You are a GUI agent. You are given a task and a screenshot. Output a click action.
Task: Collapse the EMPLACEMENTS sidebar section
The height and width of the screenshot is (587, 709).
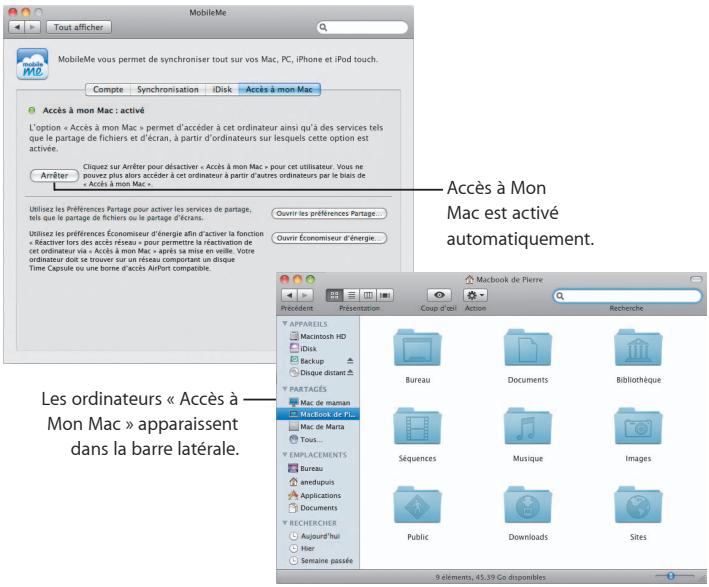[285, 454]
